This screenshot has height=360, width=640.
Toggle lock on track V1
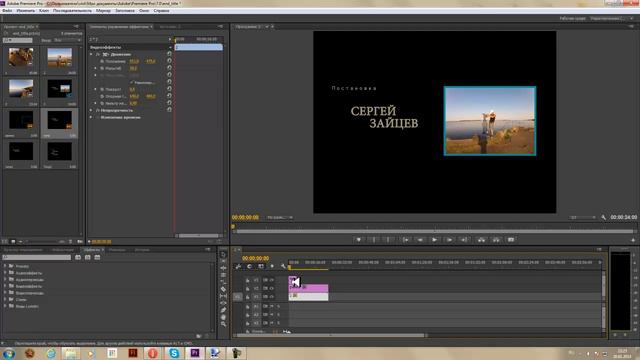[247, 297]
